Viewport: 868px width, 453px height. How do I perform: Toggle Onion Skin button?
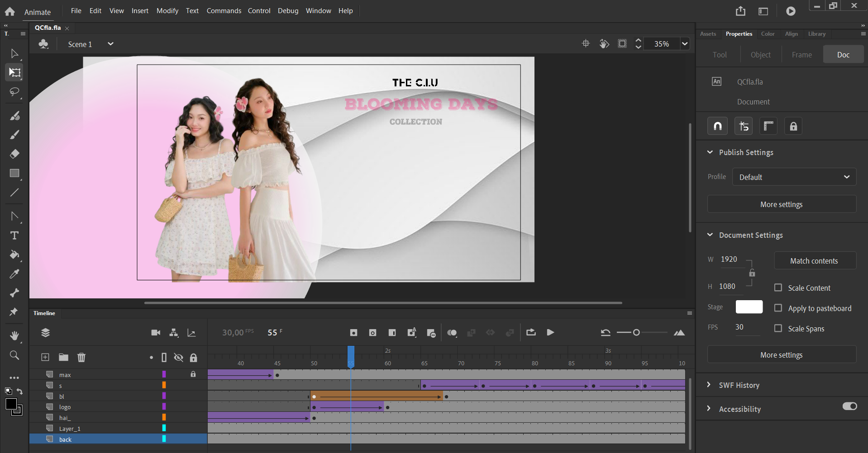(452, 333)
